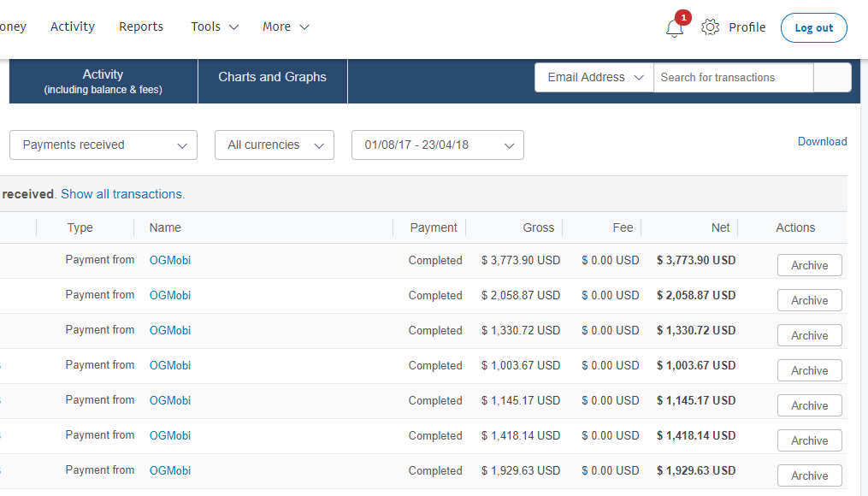Open the date range selector

437,145
